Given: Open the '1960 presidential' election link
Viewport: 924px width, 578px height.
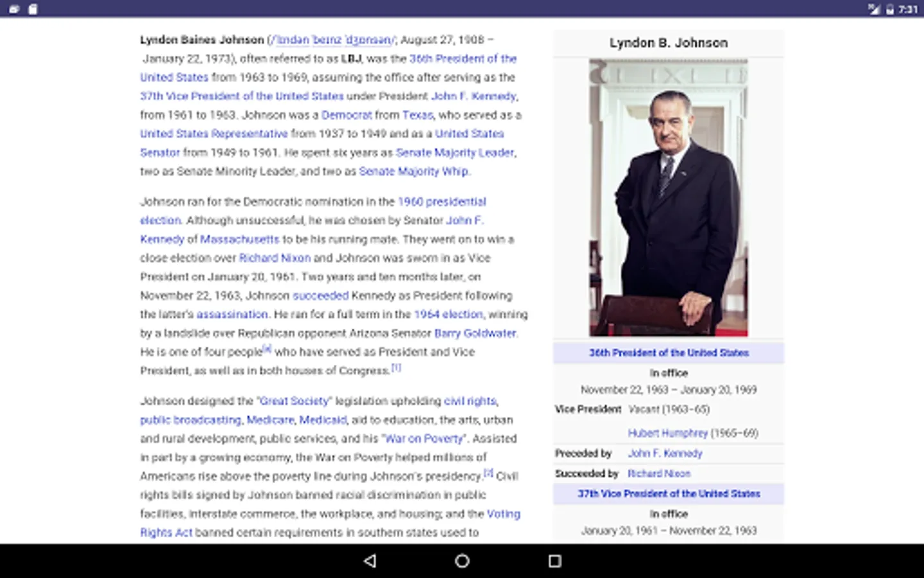Looking at the screenshot, I should pos(442,202).
